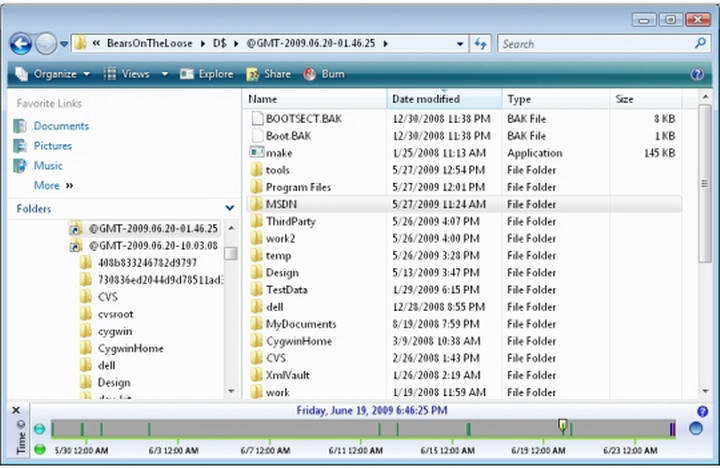
Task: Select MyDocuments folder icon
Action: pos(257,323)
